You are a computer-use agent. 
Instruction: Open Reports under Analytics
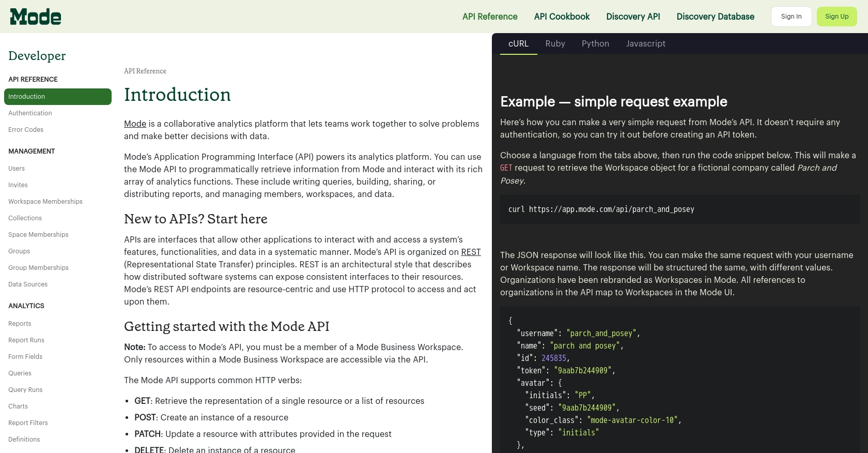click(20, 324)
